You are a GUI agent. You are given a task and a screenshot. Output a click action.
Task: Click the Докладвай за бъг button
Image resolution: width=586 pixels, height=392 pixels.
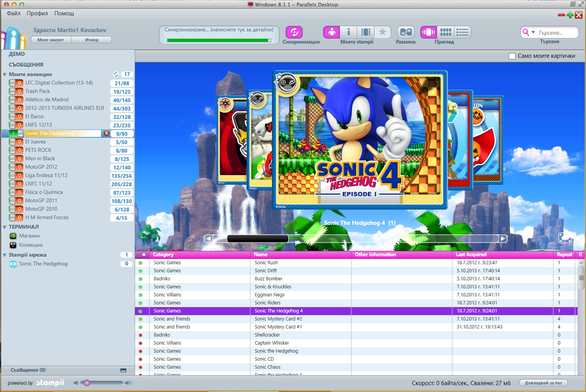[543, 383]
